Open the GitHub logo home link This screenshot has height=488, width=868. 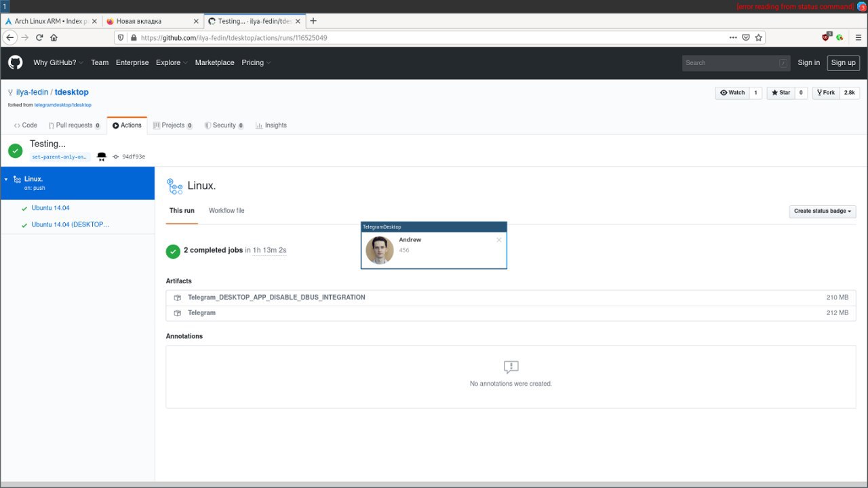coord(15,62)
